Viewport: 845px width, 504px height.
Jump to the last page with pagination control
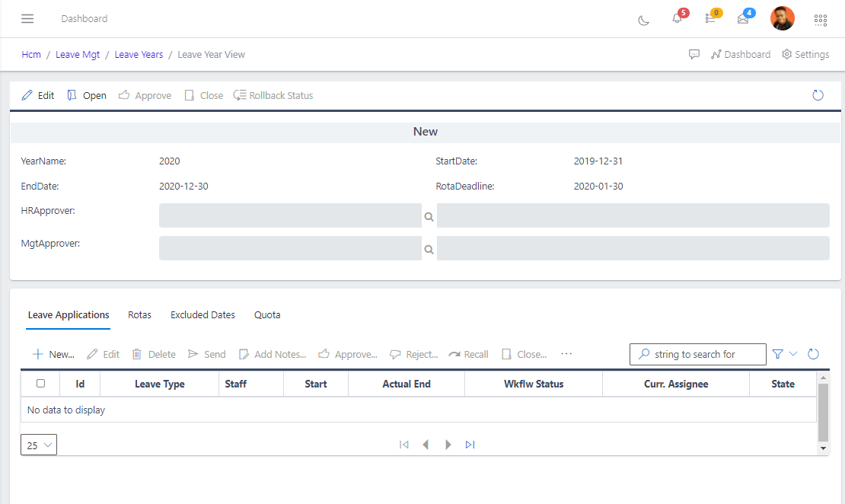470,445
